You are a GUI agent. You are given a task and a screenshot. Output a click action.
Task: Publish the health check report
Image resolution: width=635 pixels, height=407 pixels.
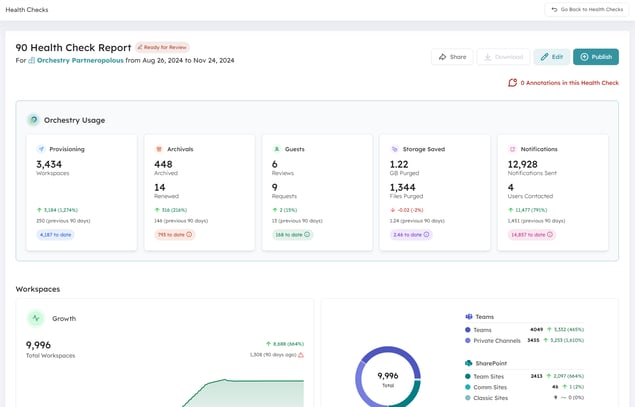[x=596, y=57]
